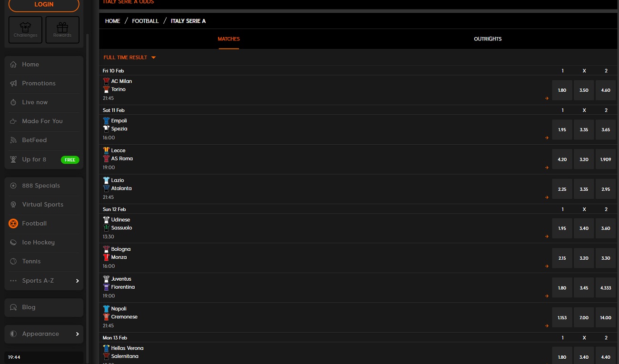Viewport: 619px width, 364px height.
Task: Bet draw 7.00 for Napoli vs Cremonese
Action: (584, 317)
